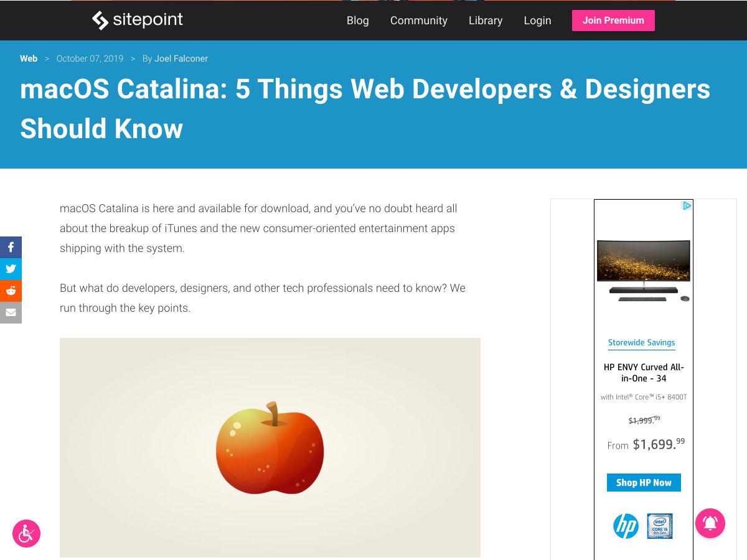Click the Shop HP Now button

(644, 482)
